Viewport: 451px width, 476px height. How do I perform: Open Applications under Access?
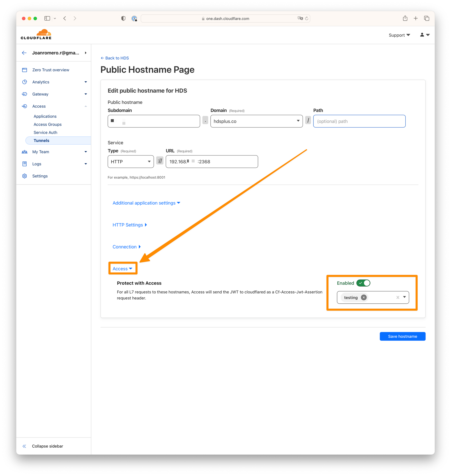tap(45, 116)
